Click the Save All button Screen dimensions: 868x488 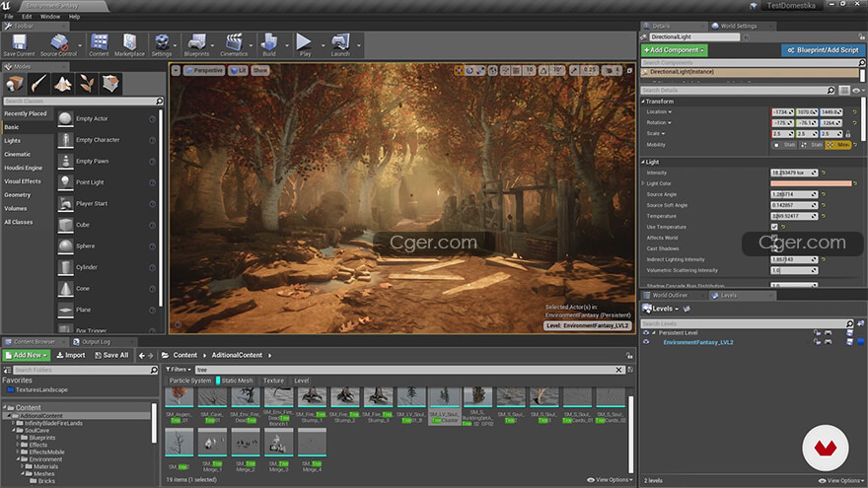111,355
